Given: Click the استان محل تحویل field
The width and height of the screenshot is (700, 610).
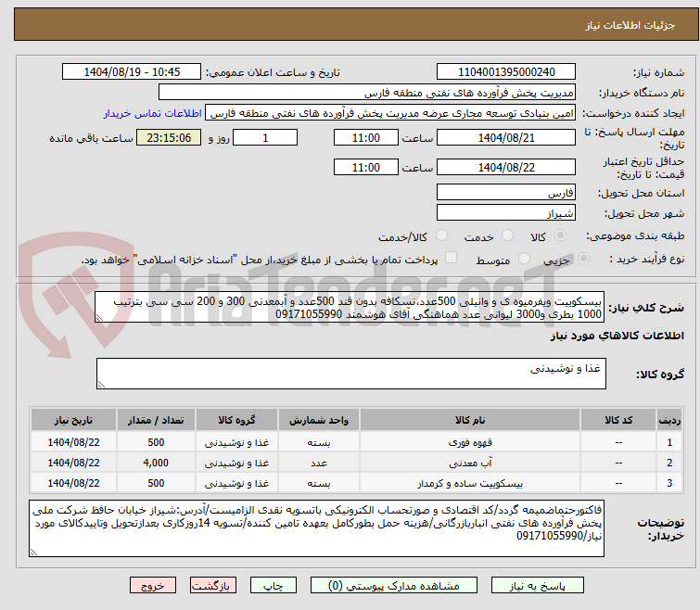Looking at the screenshot, I should coord(505,193).
